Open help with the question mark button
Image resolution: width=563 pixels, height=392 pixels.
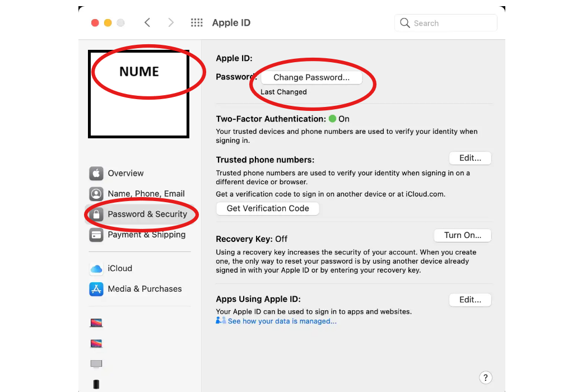[x=486, y=377]
